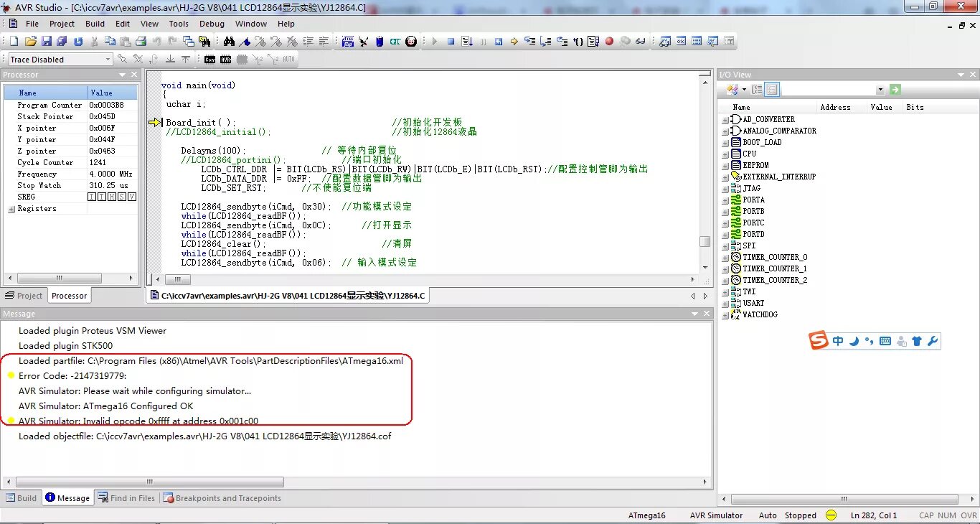
Task: Open the I/O View search combo dropdown
Action: click(880, 90)
